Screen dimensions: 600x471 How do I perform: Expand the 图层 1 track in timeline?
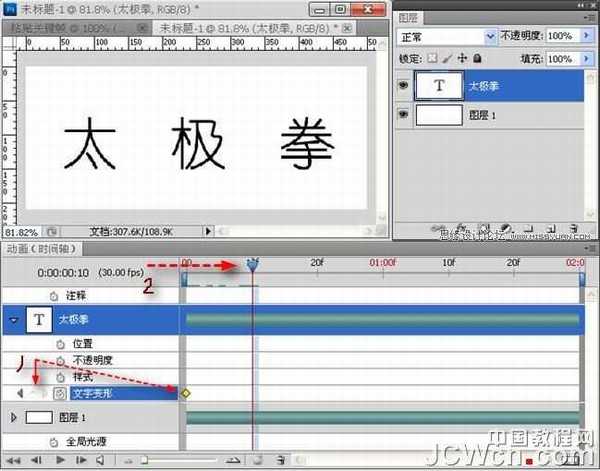click(14, 417)
